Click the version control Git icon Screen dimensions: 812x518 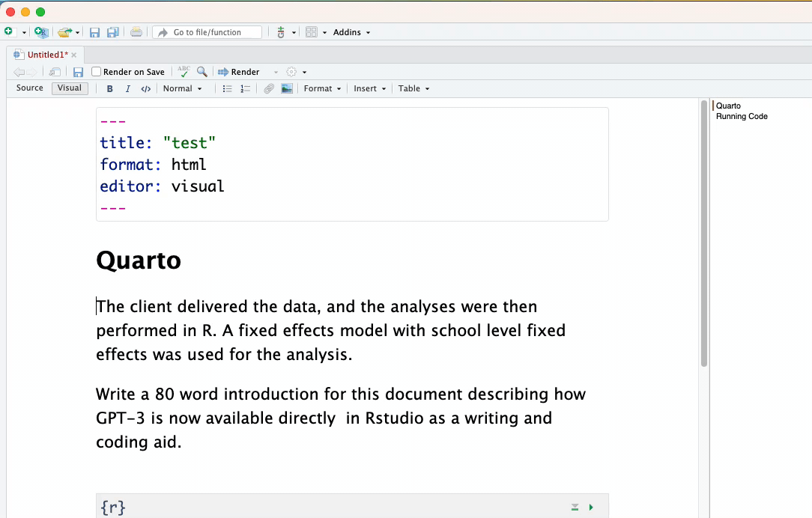pos(281,32)
